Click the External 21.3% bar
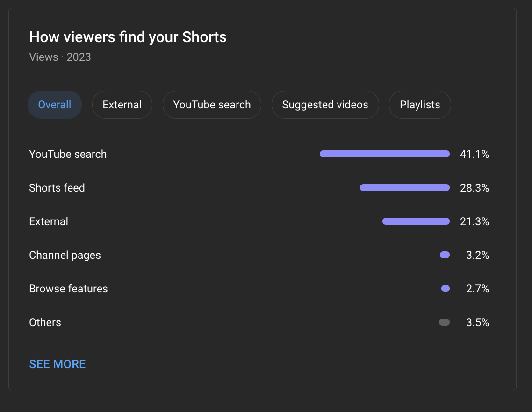The width and height of the screenshot is (532, 412). coord(416,221)
